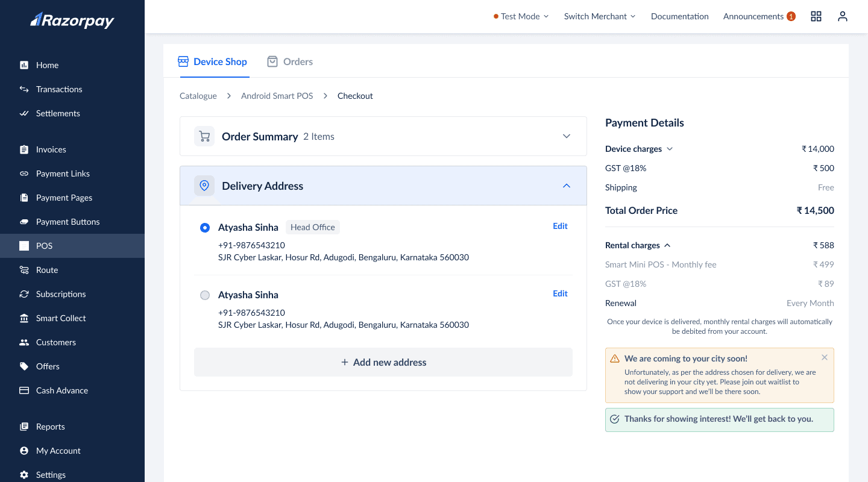Select POS in the sidebar

coord(72,246)
